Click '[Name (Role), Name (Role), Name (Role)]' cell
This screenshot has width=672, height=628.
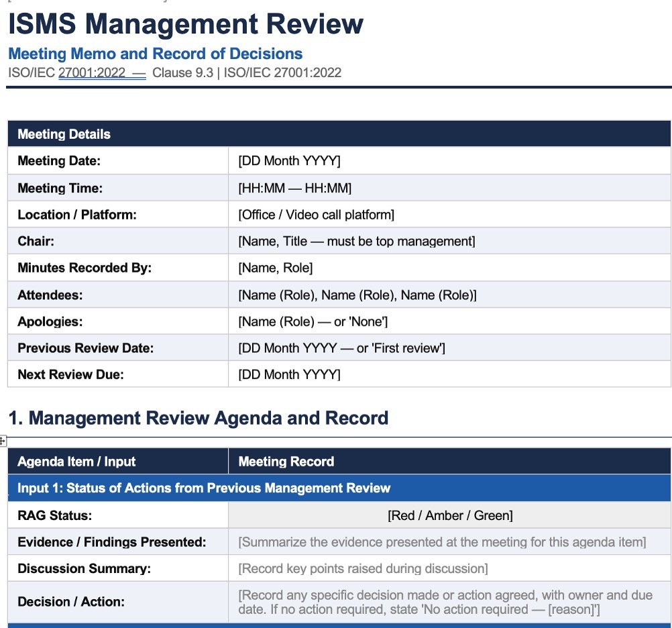tap(449, 295)
